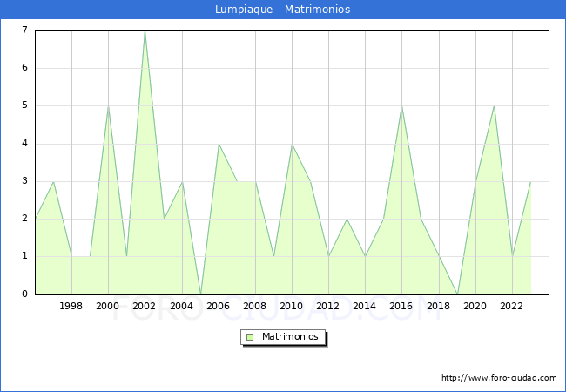
Task: Open the http://www.foro-ciudad.com link
Action: [499, 378]
